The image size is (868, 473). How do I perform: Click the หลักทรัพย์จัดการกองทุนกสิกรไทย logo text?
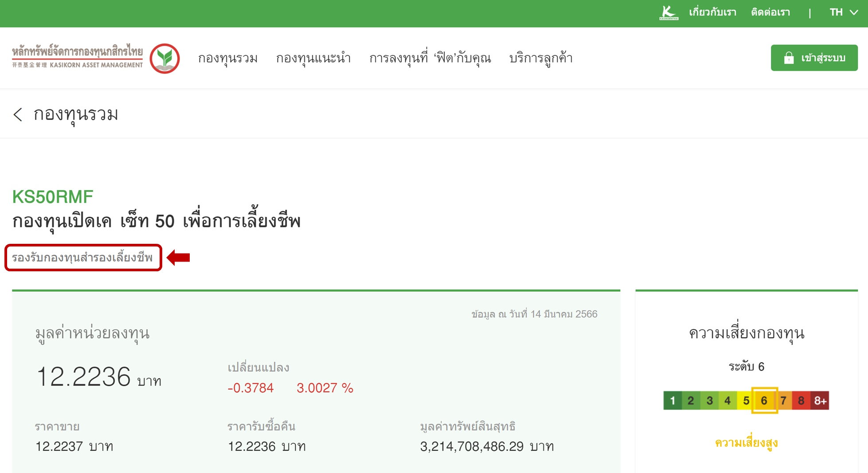[78, 56]
